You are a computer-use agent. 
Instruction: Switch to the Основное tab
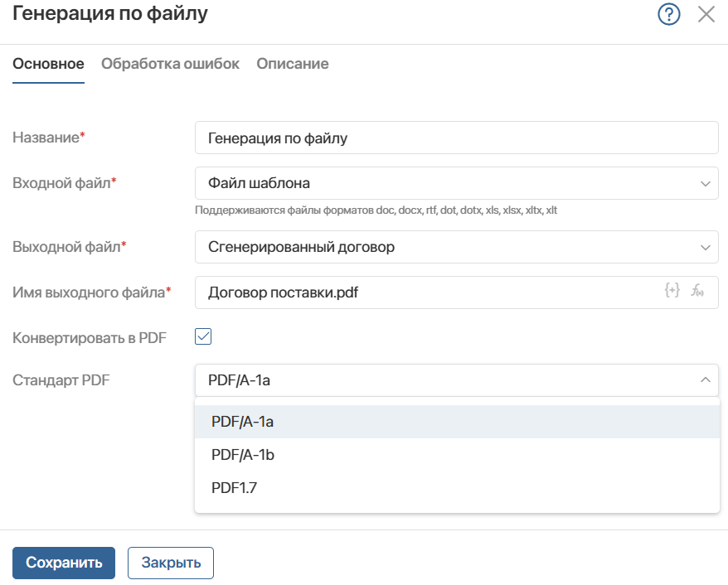(x=48, y=64)
